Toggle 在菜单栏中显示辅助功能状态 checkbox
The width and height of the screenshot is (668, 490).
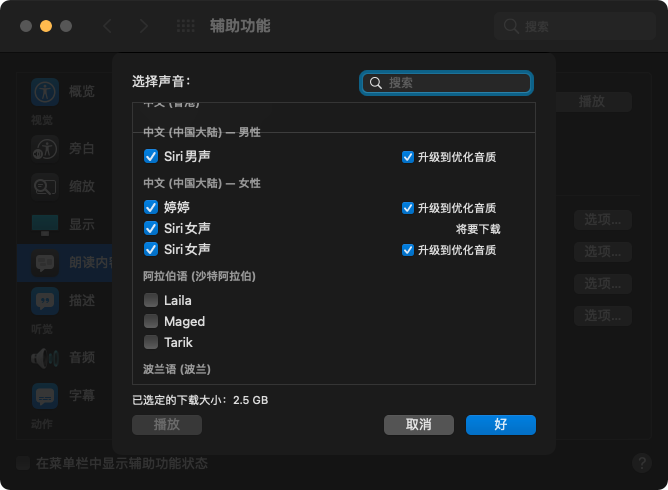click(x=23, y=463)
